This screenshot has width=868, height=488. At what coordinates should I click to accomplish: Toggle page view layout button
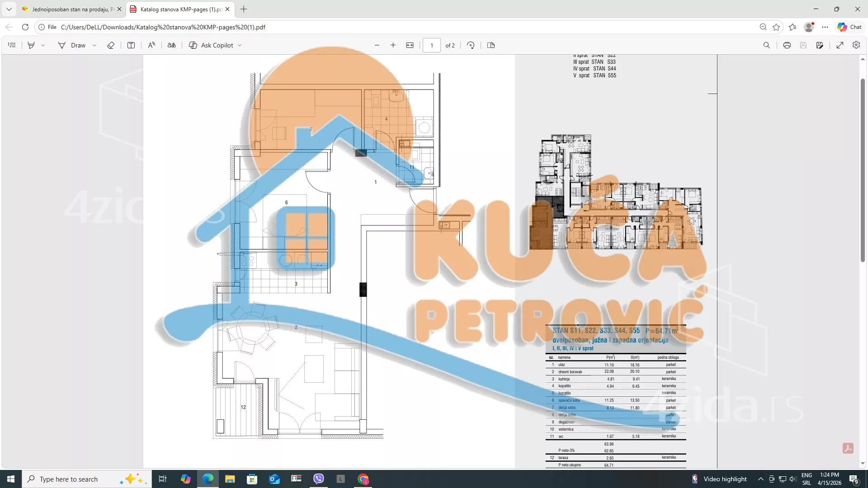coord(491,45)
